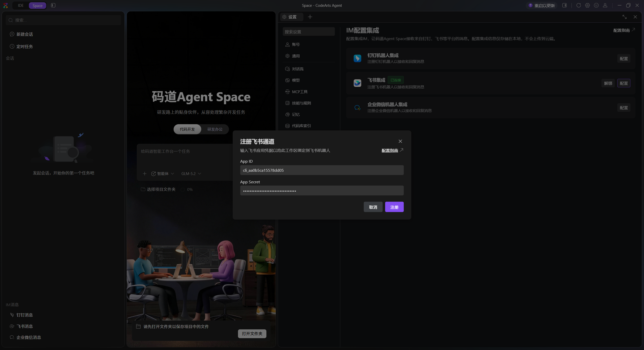Click the 已连接 status badge
The height and width of the screenshot is (350, 644).
point(396,80)
